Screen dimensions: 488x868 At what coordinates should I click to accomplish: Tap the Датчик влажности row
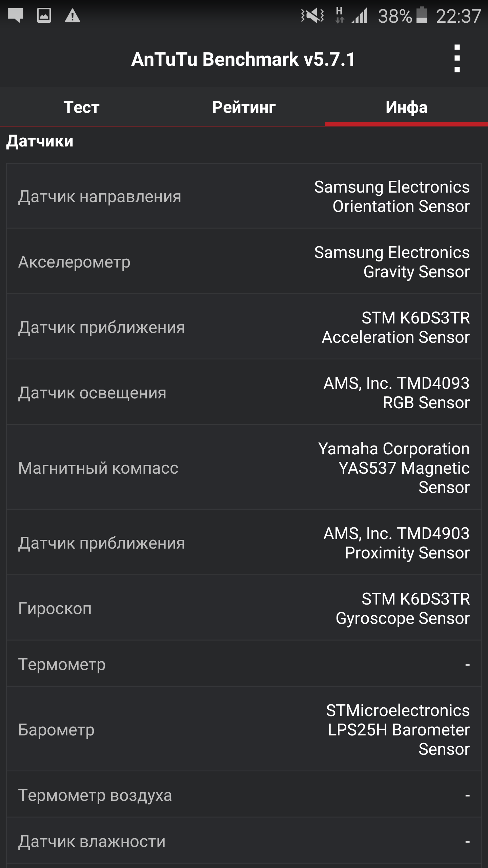[x=244, y=841]
